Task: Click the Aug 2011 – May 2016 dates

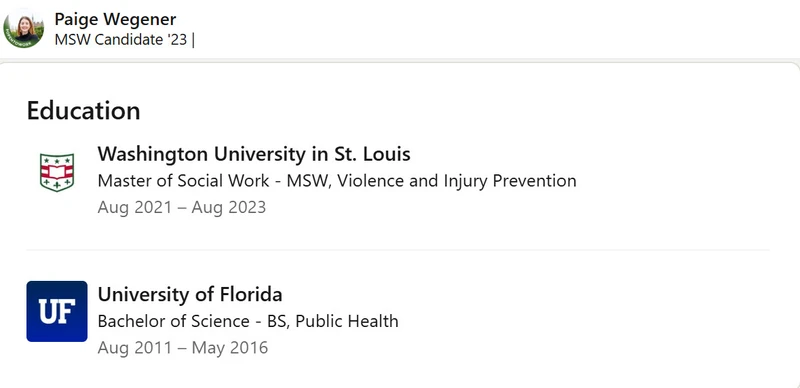Action: point(183,348)
